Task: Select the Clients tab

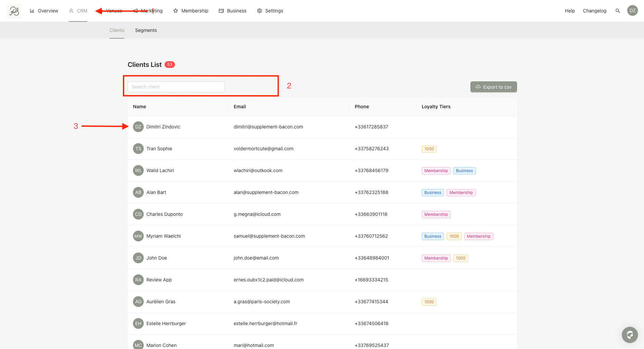Action: [117, 30]
